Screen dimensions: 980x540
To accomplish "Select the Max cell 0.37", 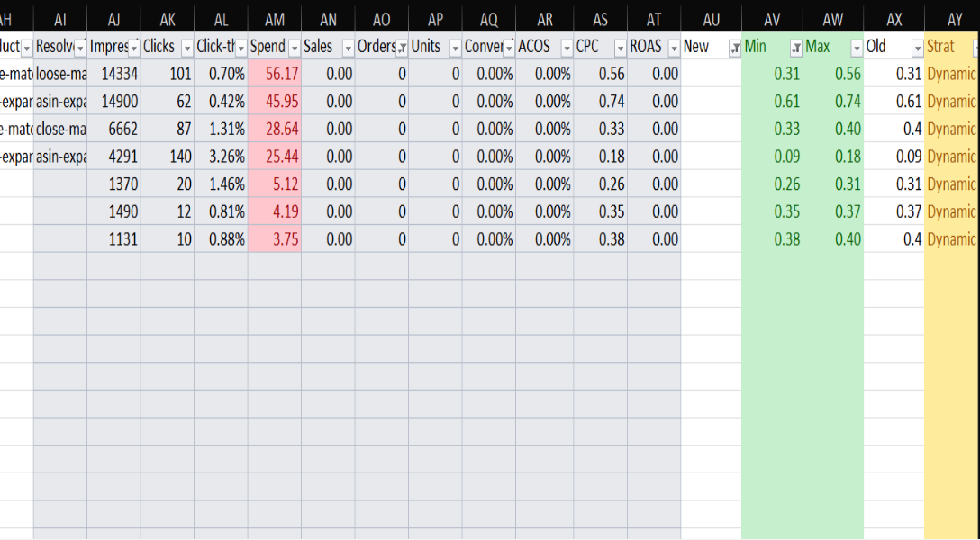I will pyautogui.click(x=833, y=211).
